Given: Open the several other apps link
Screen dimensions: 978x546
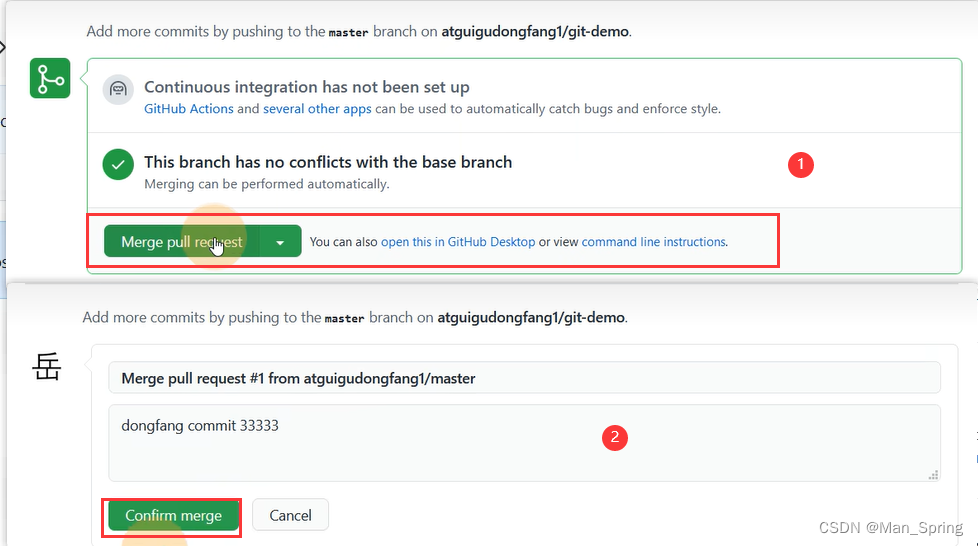Looking at the screenshot, I should pos(317,109).
